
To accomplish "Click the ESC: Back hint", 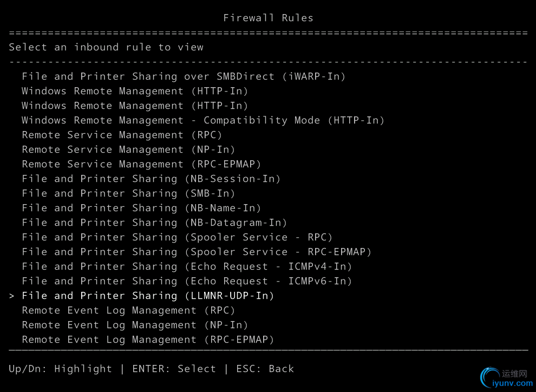I will pos(265,369).
